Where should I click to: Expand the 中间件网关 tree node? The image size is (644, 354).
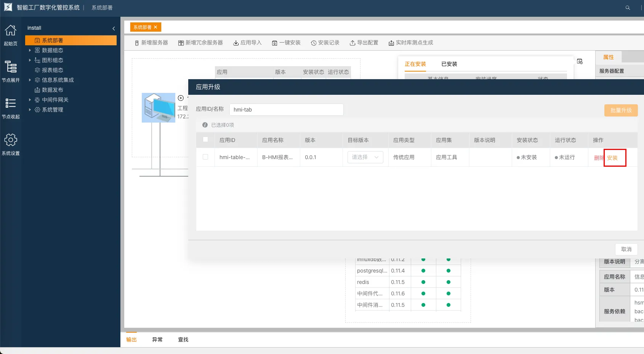(30, 100)
